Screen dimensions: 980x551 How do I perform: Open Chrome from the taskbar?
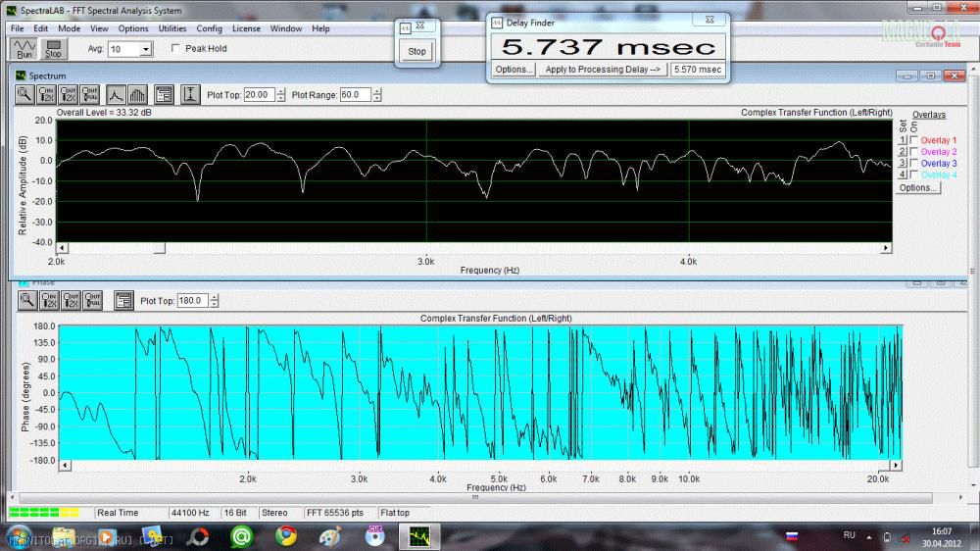tap(286, 536)
